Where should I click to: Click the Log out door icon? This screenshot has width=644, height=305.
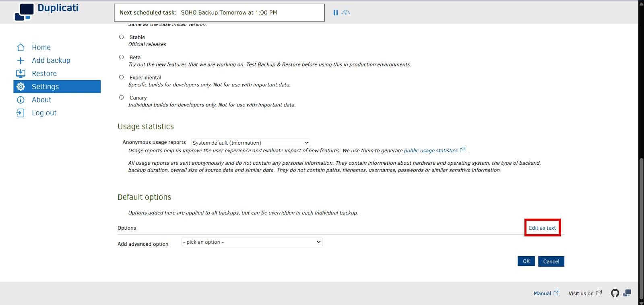(21, 113)
